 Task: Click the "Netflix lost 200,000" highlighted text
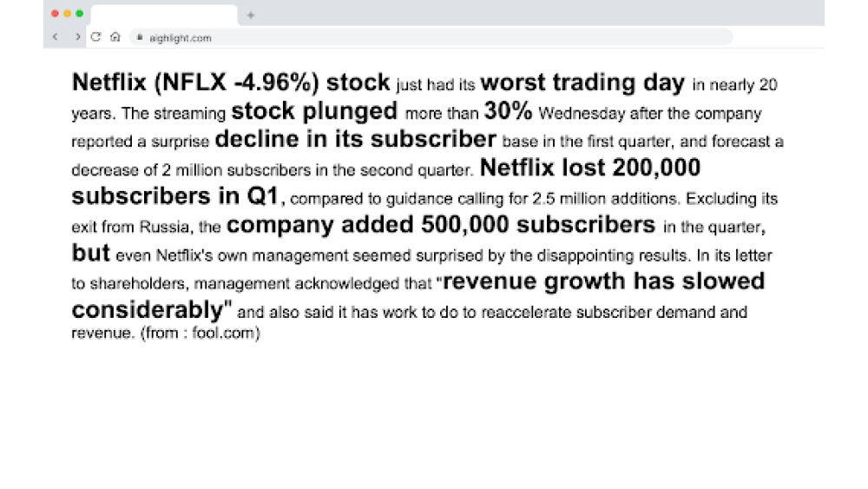point(589,167)
